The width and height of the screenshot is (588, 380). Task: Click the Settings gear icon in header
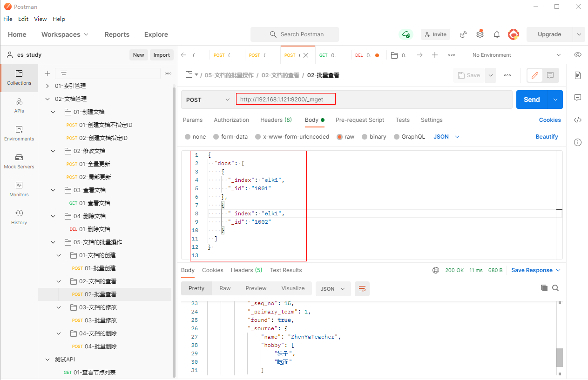[x=480, y=34]
